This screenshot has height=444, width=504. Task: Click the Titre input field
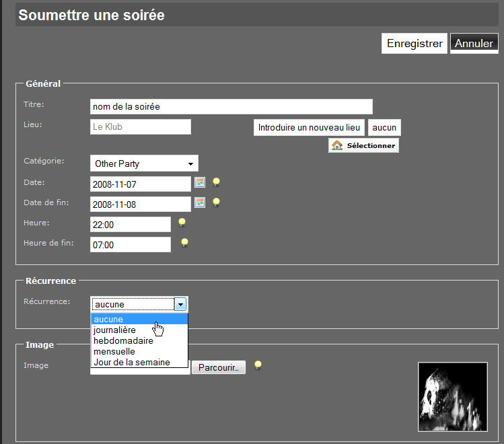(x=231, y=107)
